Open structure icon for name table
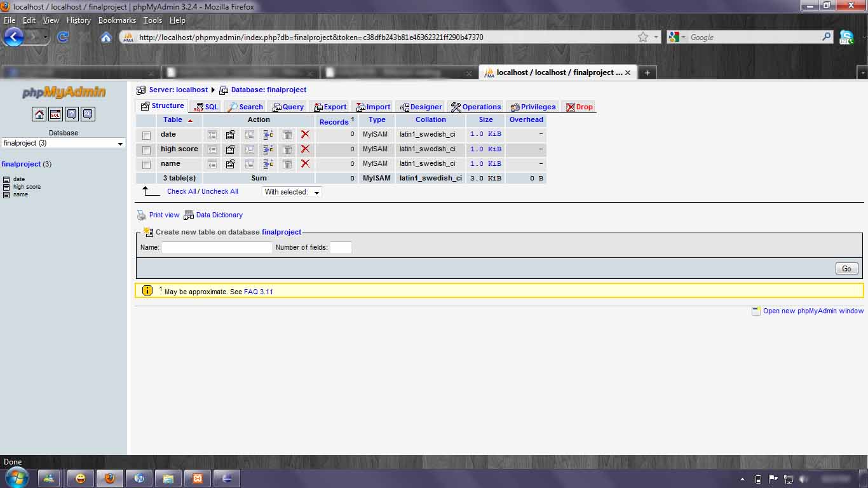The height and width of the screenshot is (488, 868). click(x=231, y=164)
